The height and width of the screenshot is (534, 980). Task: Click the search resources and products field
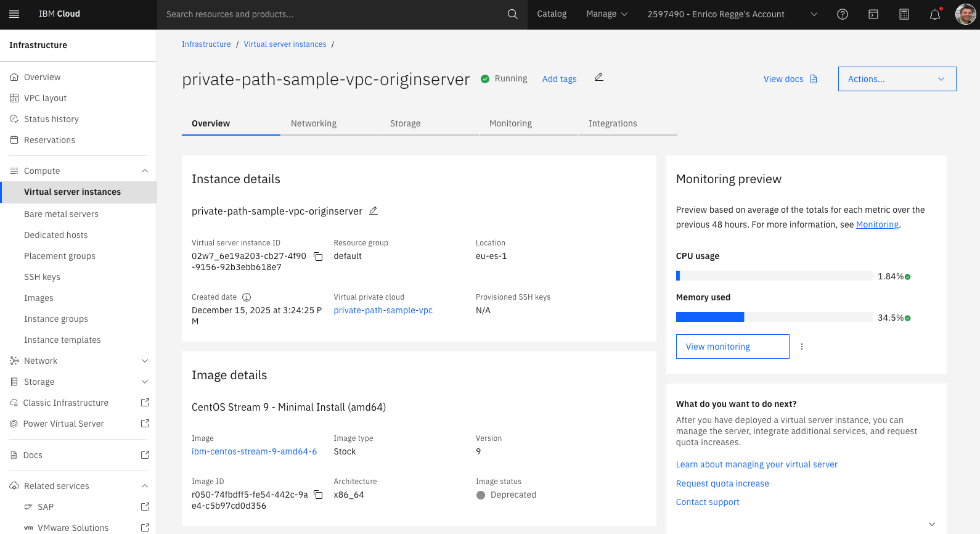click(x=333, y=14)
